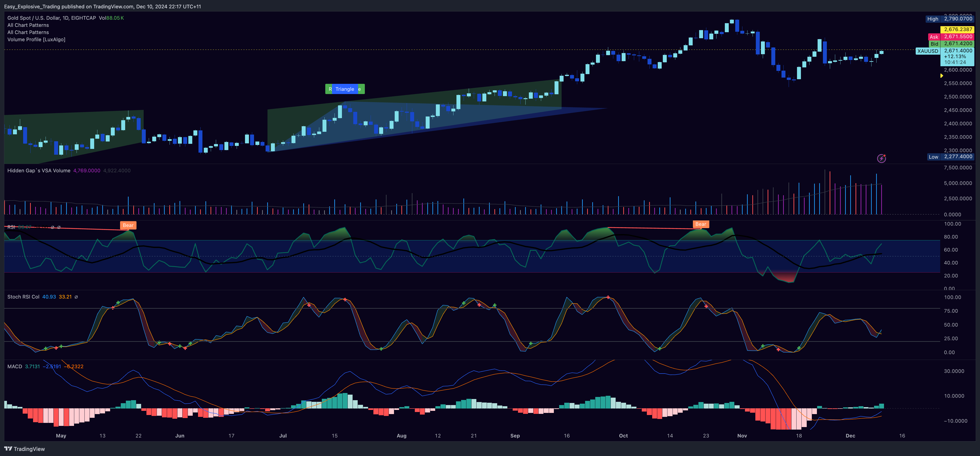Click the 18 date label on time axis
This screenshot has height=456, width=980.
click(799, 436)
